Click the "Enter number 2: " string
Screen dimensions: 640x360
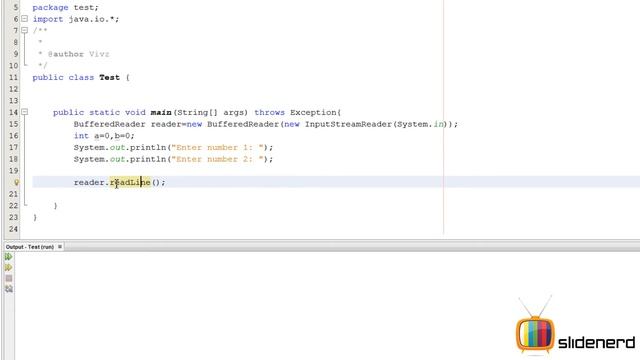217,159
